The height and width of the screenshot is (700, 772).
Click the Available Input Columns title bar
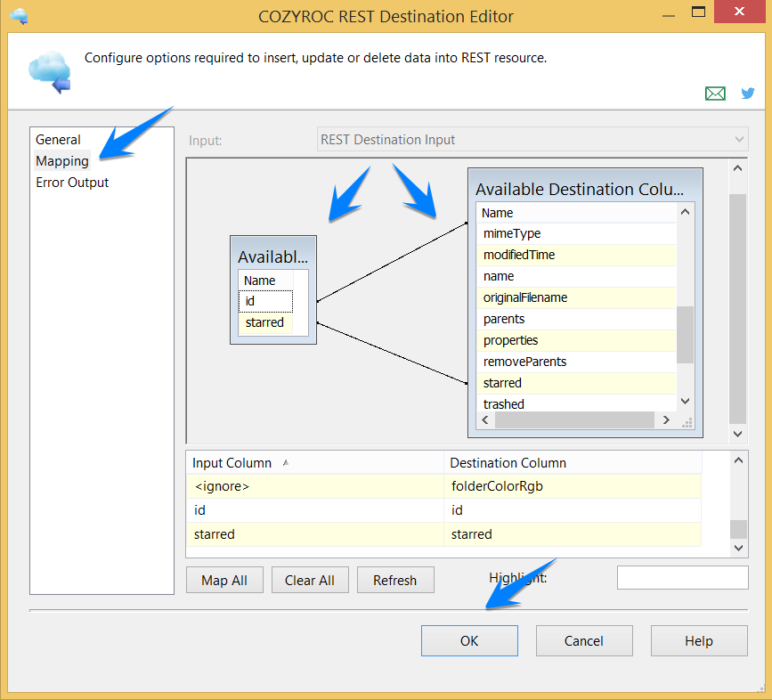pos(273,256)
